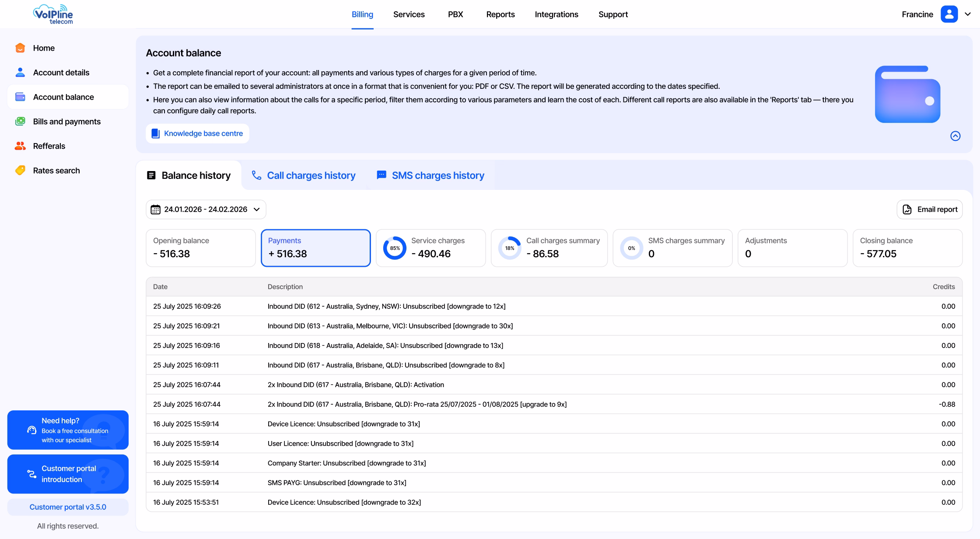
Task: Open the date range chevron for 24.01.2026 - 24.02.2026
Action: coord(257,210)
